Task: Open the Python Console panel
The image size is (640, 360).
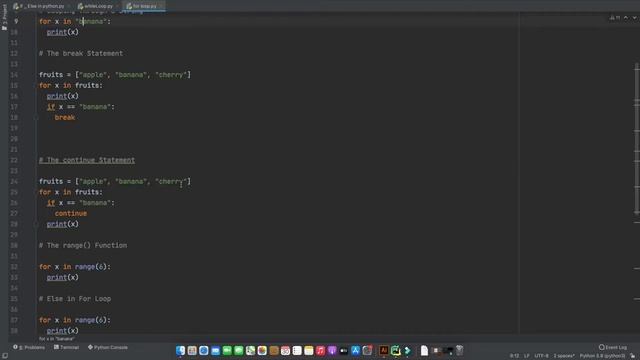Action: coord(108,347)
